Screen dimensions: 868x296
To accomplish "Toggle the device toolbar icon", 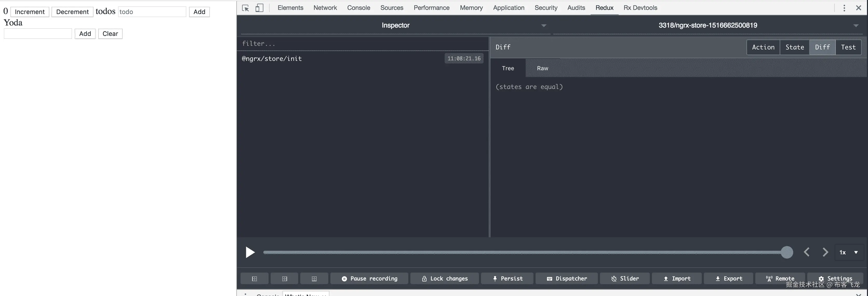I will [x=259, y=8].
